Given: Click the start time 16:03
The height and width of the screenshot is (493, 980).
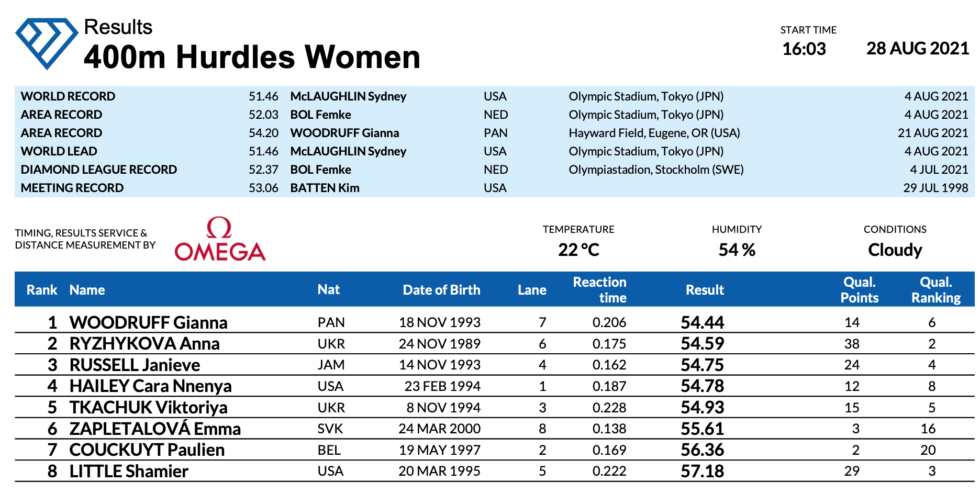Looking at the screenshot, I should (804, 49).
